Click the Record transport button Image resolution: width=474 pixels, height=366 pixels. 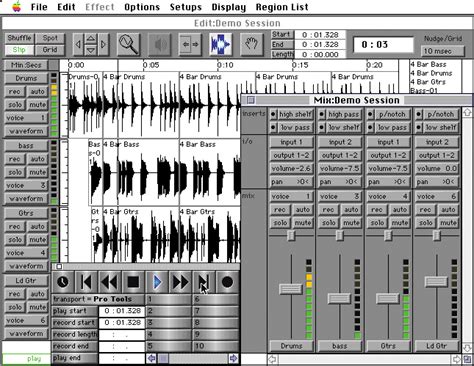coord(227,282)
